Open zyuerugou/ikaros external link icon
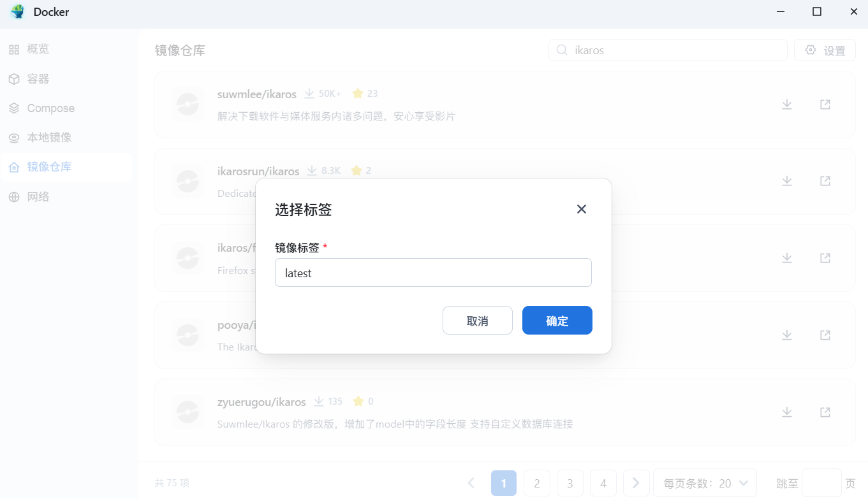 point(825,412)
